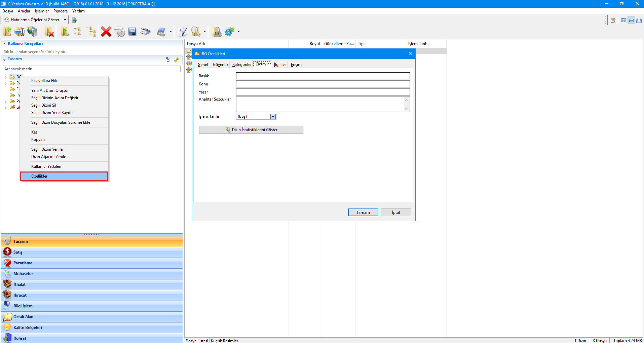The width and height of the screenshot is (644, 343).
Task: Click the folder with red X icon
Action: [49, 32]
